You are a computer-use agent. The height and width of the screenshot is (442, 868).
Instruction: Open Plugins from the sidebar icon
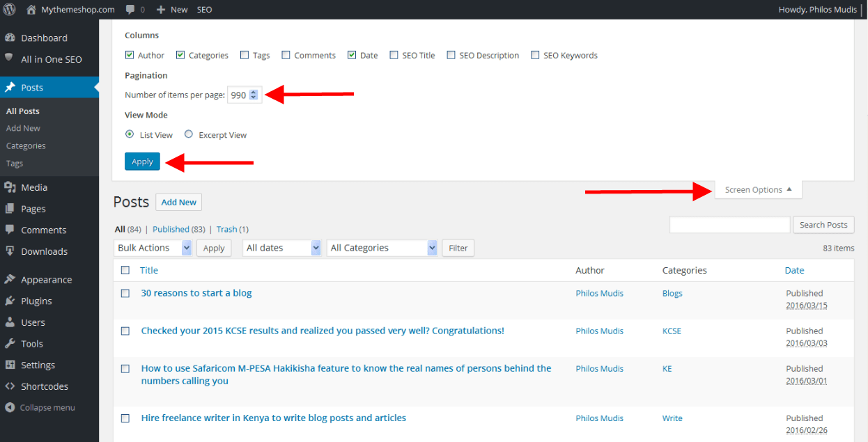pyautogui.click(x=10, y=301)
